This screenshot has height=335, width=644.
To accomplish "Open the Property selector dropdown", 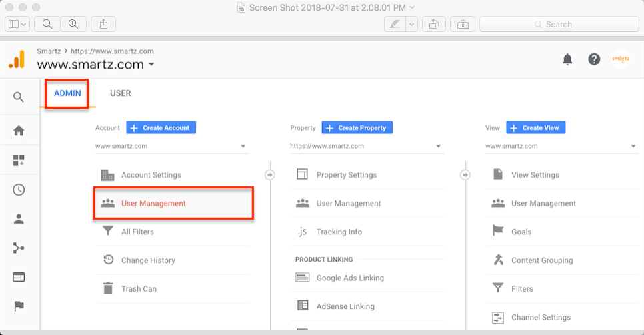I will pos(367,146).
